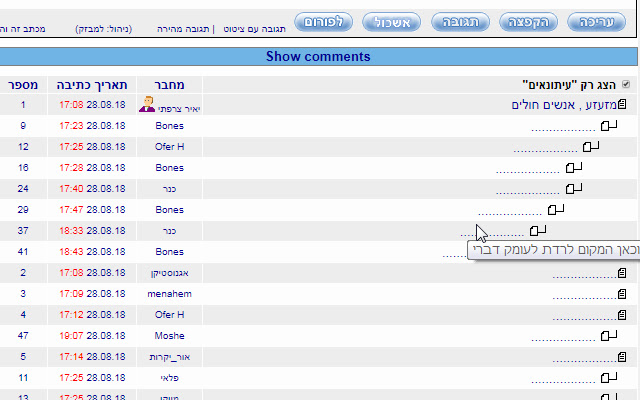Click message icon in menahem's comment row

pos(621,293)
